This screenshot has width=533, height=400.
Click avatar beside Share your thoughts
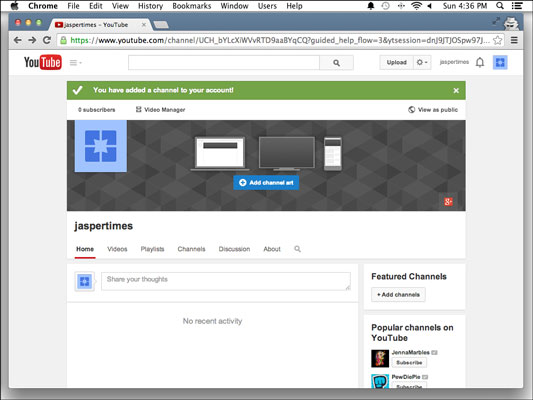(84, 281)
